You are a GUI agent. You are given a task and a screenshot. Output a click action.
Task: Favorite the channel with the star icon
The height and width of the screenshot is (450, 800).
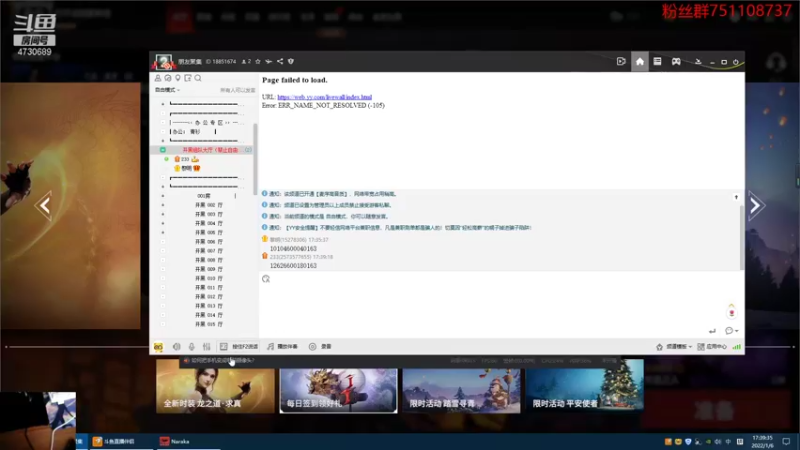point(258,61)
